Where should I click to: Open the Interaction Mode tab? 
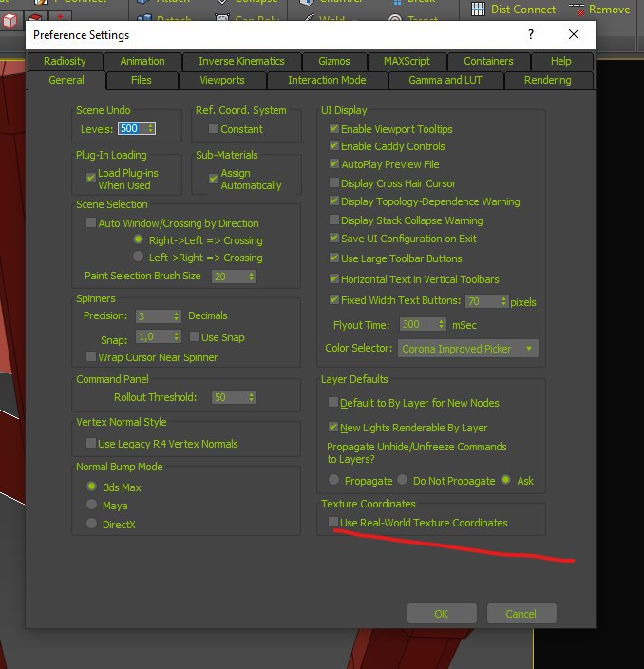click(x=327, y=80)
